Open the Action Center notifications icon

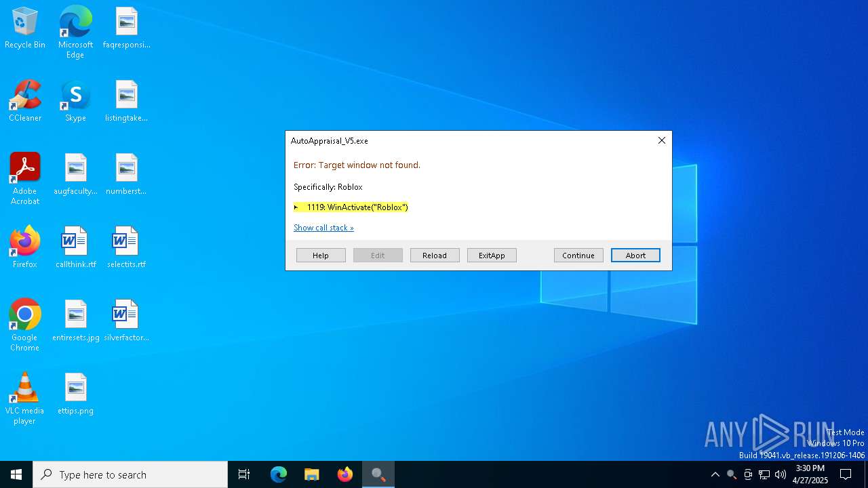846,474
